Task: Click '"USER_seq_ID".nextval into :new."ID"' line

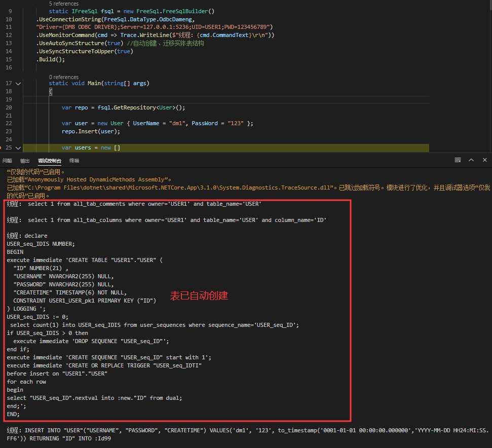Action: click(94, 398)
